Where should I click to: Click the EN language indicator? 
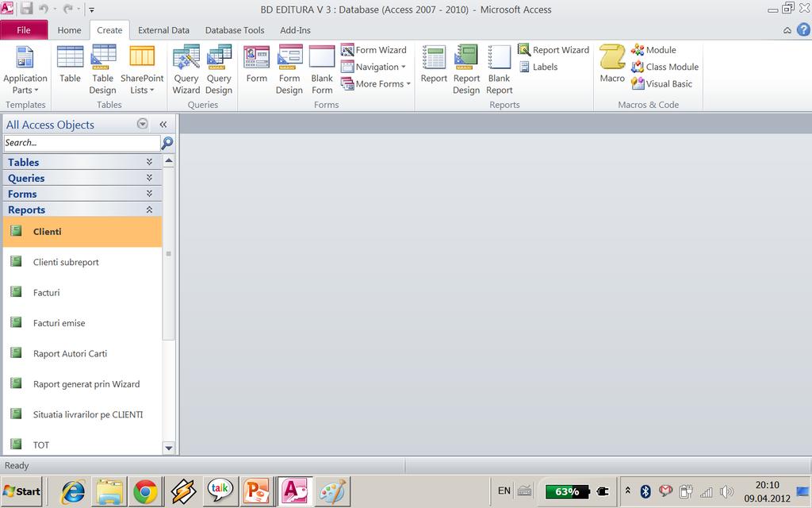504,491
